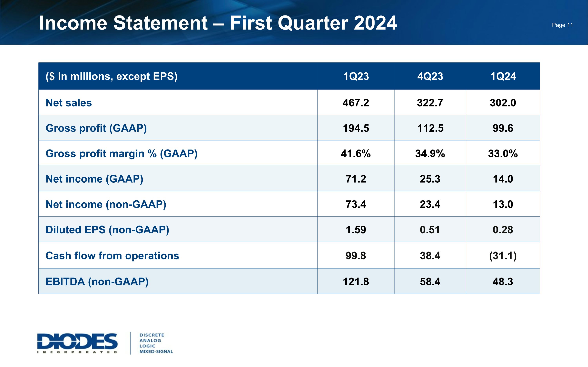Select the (31.1) cash flow cell

coord(503,256)
